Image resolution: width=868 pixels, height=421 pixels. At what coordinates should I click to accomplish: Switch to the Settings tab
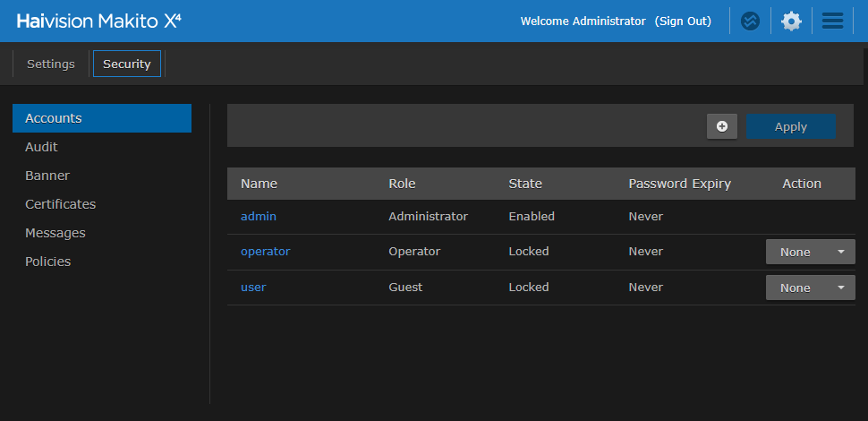(51, 64)
